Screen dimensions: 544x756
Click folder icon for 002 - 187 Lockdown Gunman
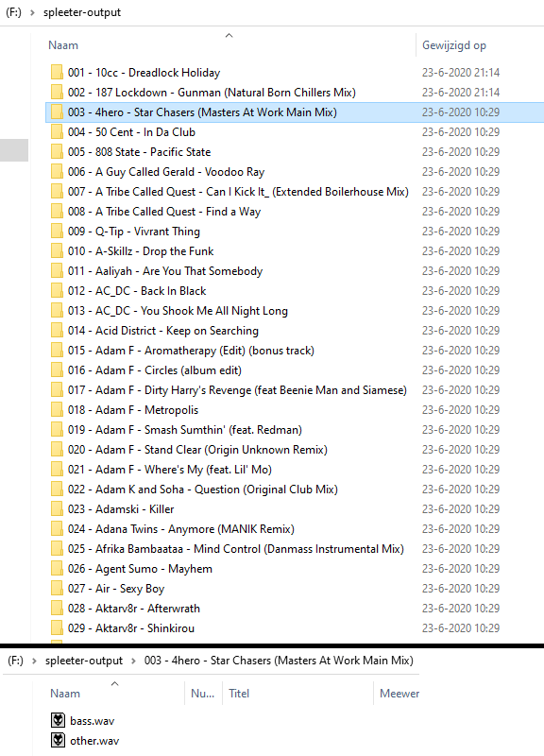[x=57, y=92]
